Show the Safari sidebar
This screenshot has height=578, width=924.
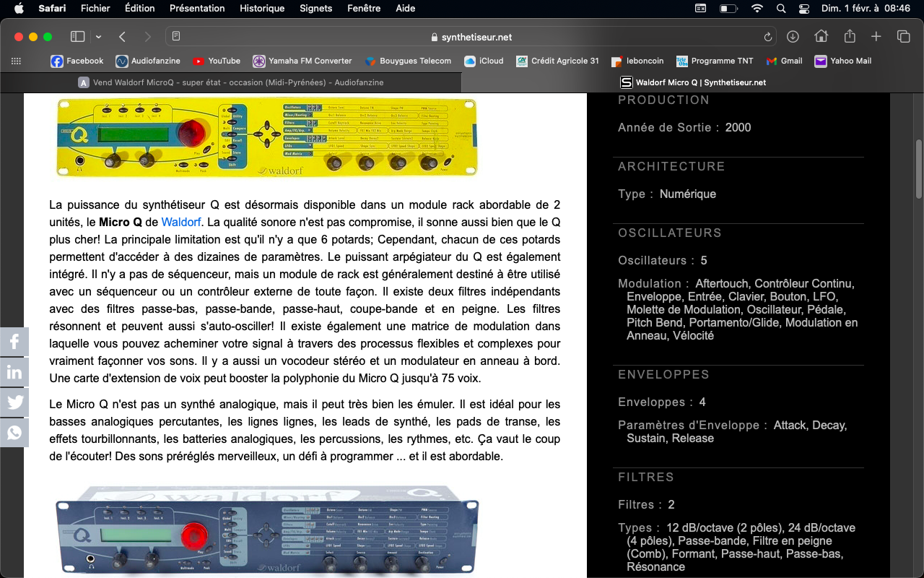point(77,37)
